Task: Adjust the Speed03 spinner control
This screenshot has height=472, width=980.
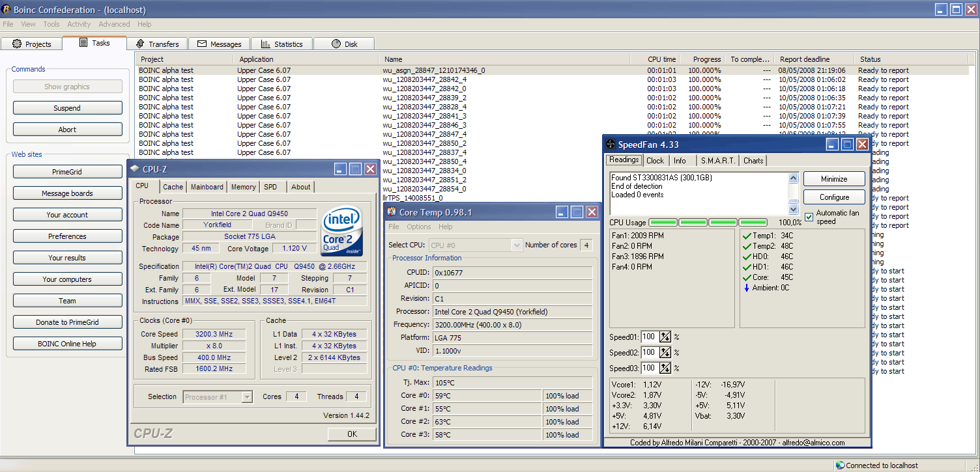Action: tap(665, 368)
